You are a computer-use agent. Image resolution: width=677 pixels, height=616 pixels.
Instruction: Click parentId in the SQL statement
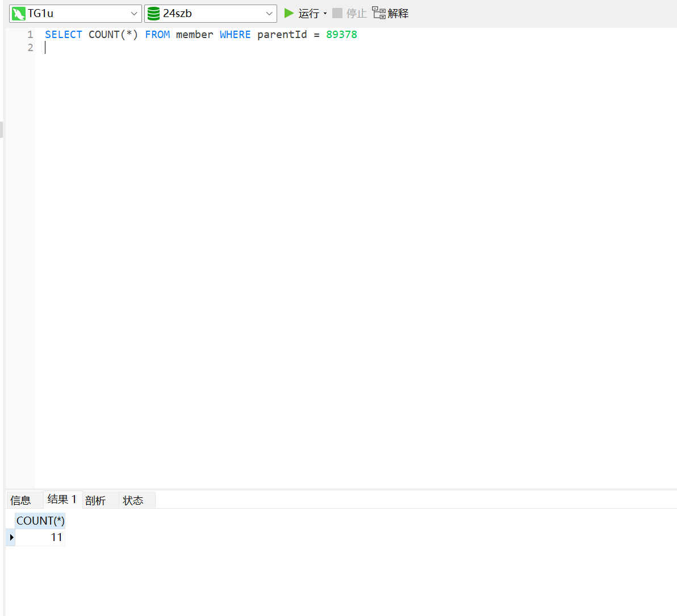[282, 35]
